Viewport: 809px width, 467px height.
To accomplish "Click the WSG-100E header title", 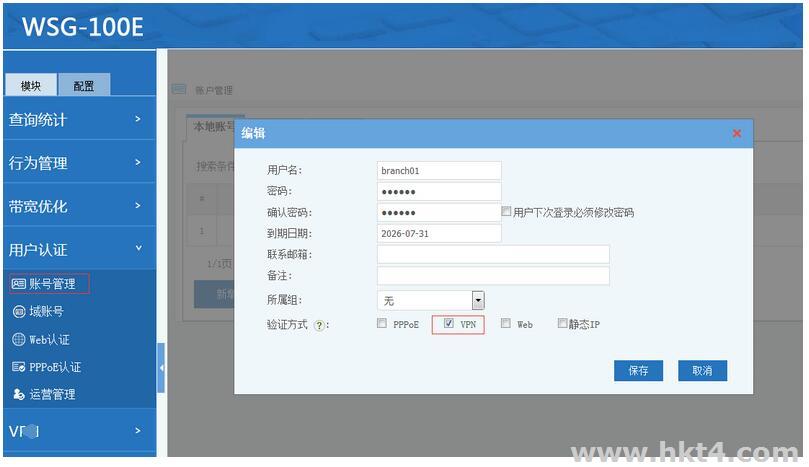I will (x=83, y=27).
